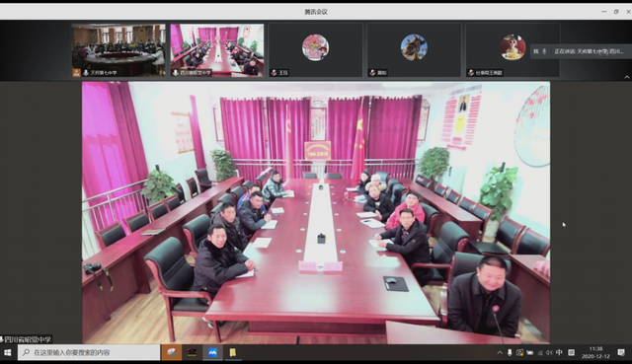Click the volume speaker icon in system tray

[549, 353]
